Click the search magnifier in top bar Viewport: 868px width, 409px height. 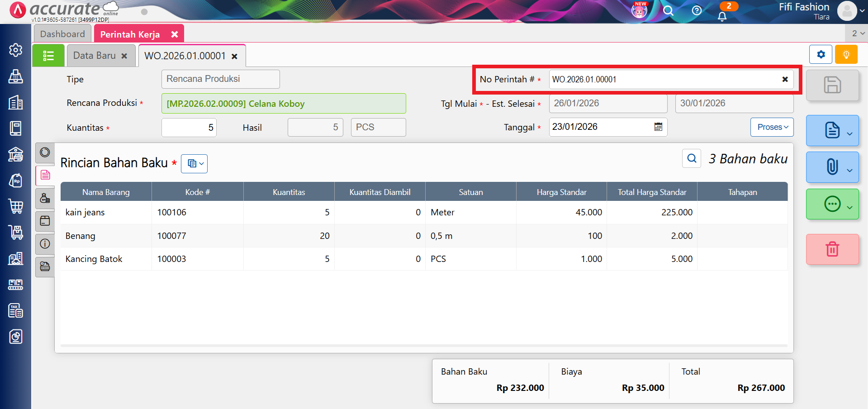point(668,11)
